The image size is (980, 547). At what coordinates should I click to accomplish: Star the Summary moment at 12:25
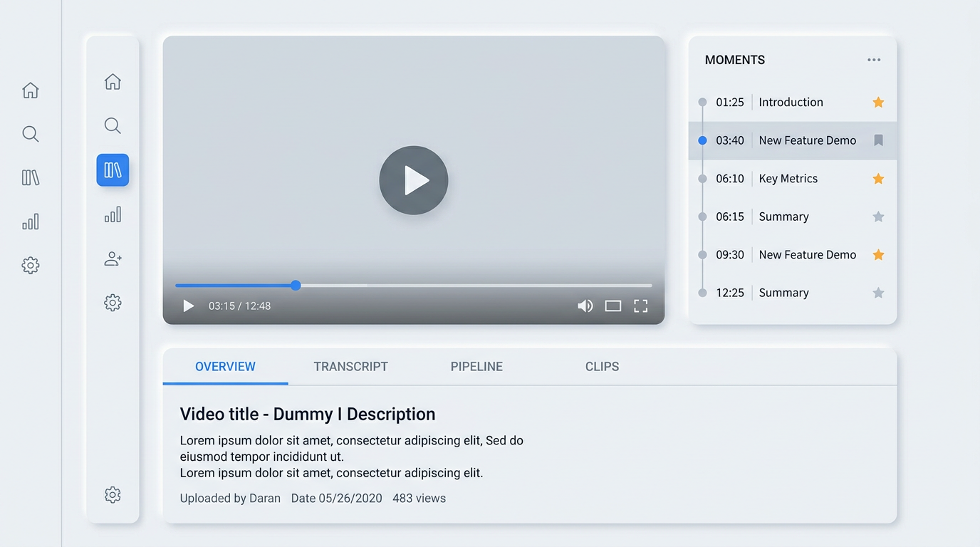point(878,293)
